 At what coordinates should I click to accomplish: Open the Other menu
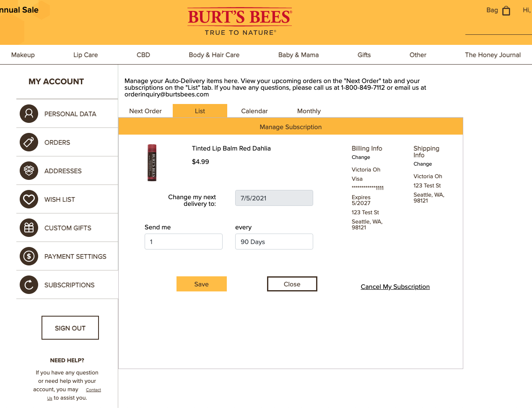pyautogui.click(x=418, y=55)
